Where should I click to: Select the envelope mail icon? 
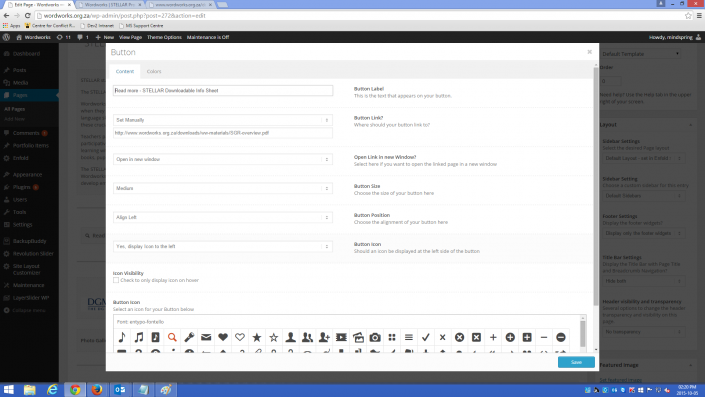pyautogui.click(x=206, y=337)
